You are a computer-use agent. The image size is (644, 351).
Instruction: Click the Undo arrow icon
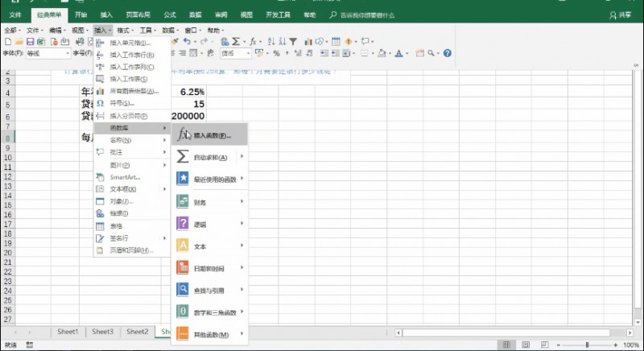pos(187,41)
